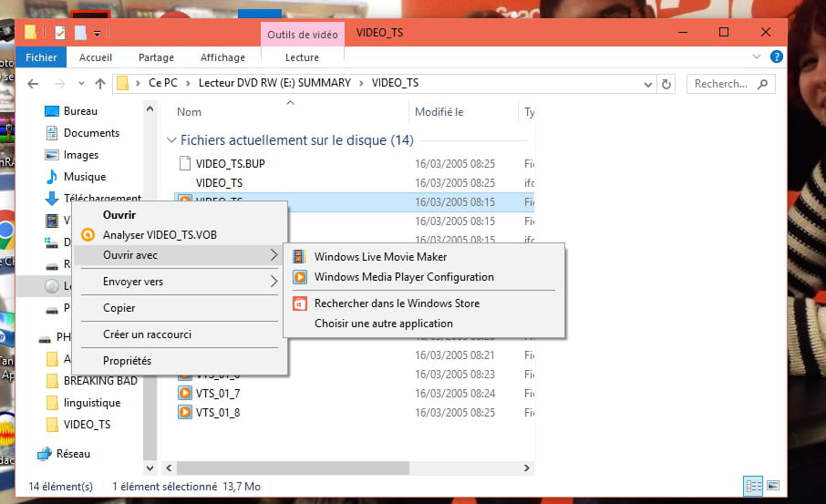Open Explorer help question mark icon
826x504 pixels.
777,57
